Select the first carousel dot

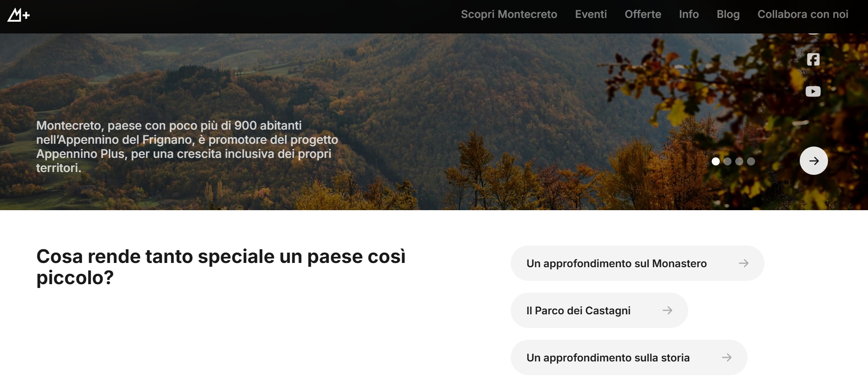(715, 161)
